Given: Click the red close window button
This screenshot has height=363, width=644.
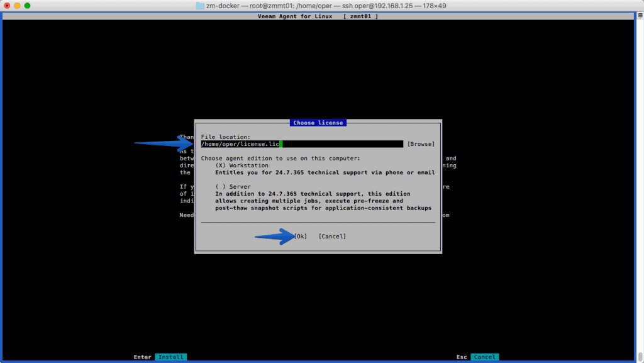Looking at the screenshot, I should pos(7,6).
